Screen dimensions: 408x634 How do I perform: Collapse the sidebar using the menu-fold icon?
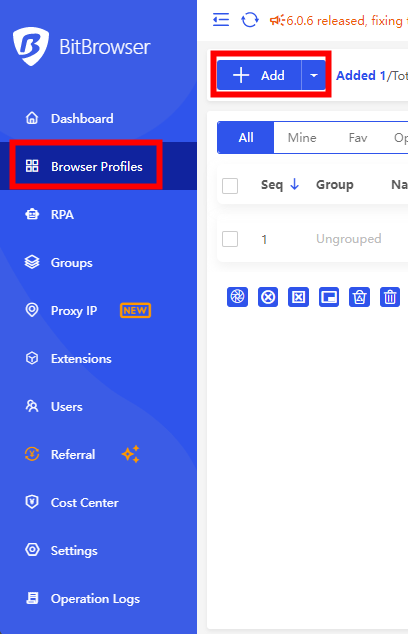(x=221, y=19)
